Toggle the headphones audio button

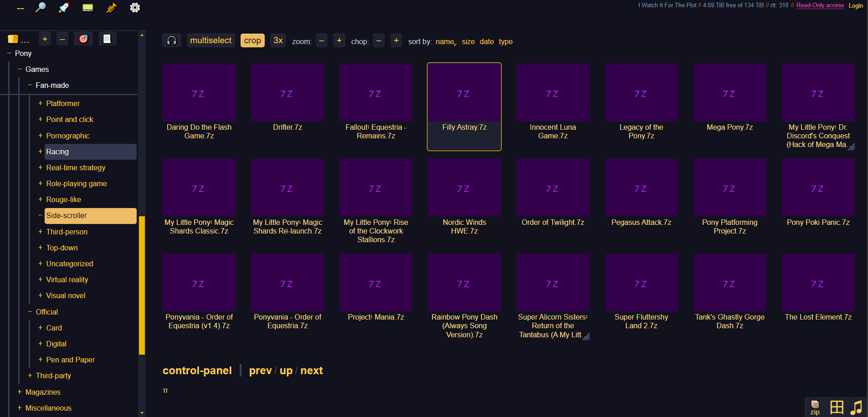(x=172, y=41)
